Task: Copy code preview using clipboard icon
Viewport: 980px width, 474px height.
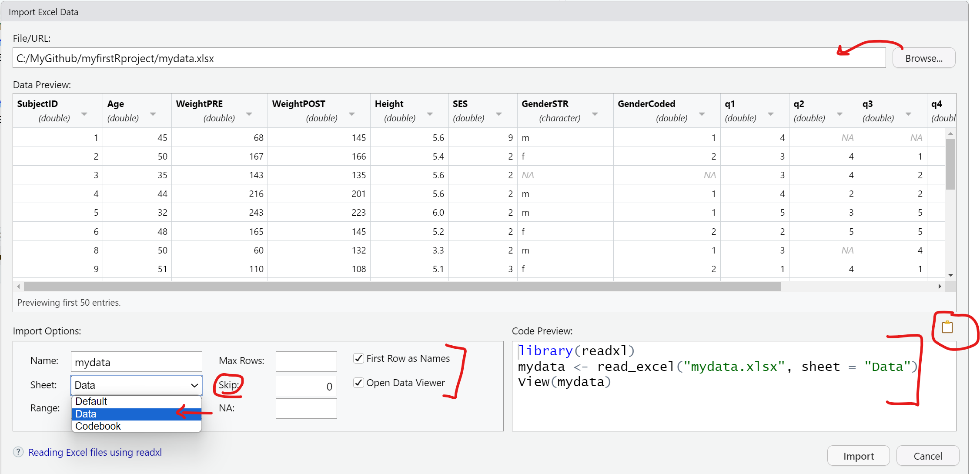Action: tap(947, 327)
